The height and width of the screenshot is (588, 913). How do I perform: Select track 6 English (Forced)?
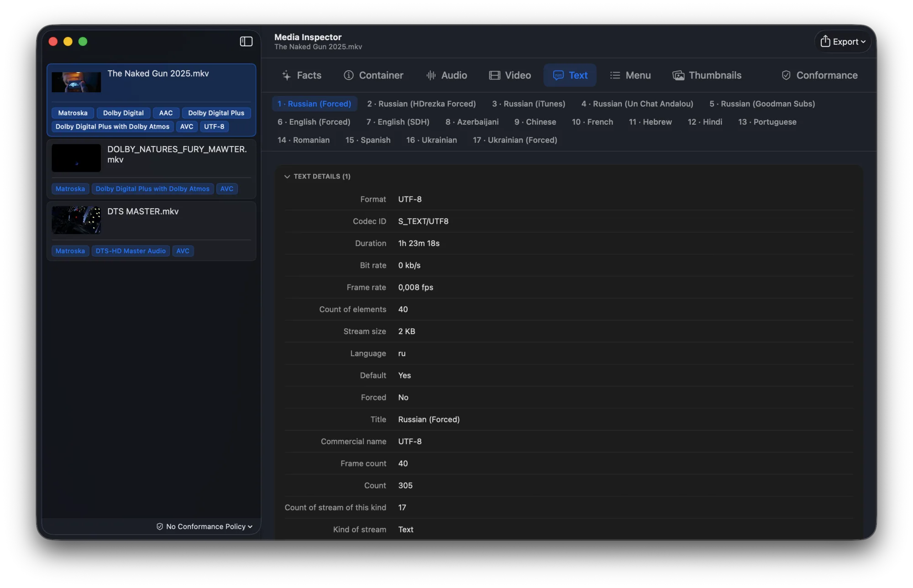314,122
